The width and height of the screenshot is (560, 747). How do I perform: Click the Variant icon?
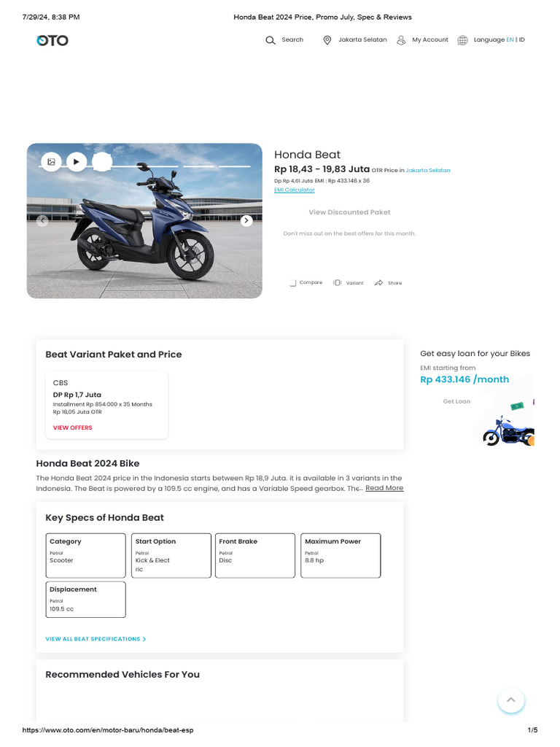[x=337, y=282]
